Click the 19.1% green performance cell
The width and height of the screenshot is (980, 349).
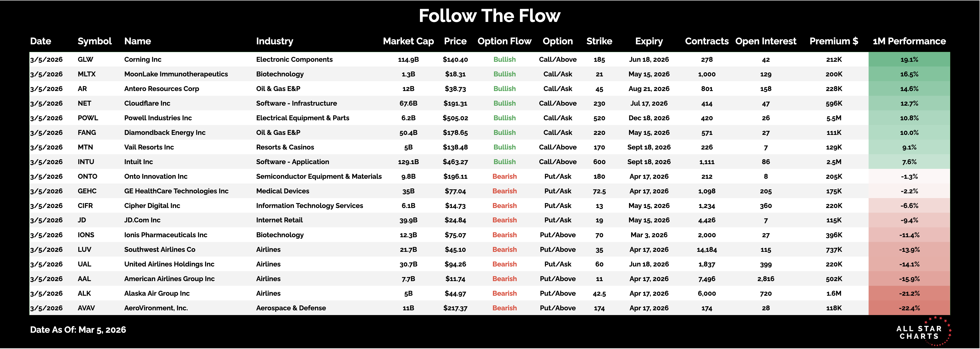click(909, 60)
